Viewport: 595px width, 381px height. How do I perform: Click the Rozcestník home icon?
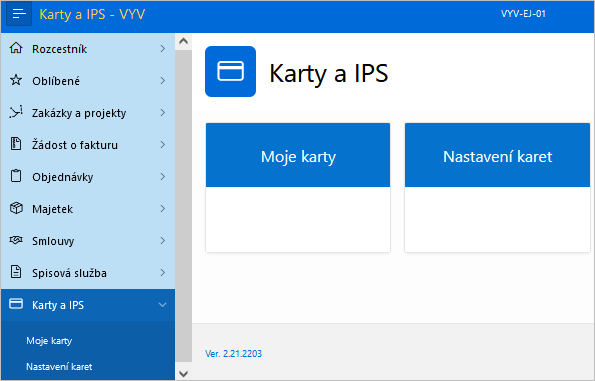[16, 48]
